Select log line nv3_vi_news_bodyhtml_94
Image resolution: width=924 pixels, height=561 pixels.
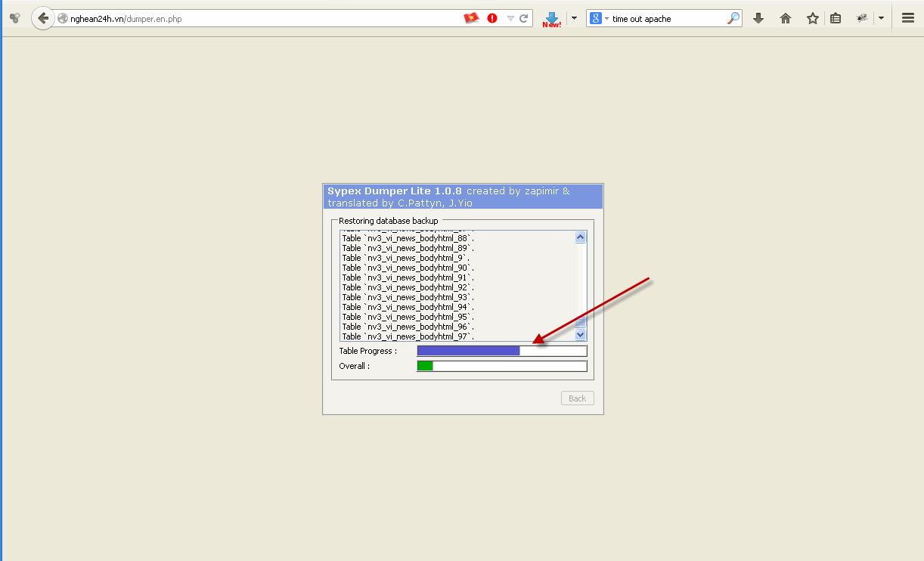408,307
